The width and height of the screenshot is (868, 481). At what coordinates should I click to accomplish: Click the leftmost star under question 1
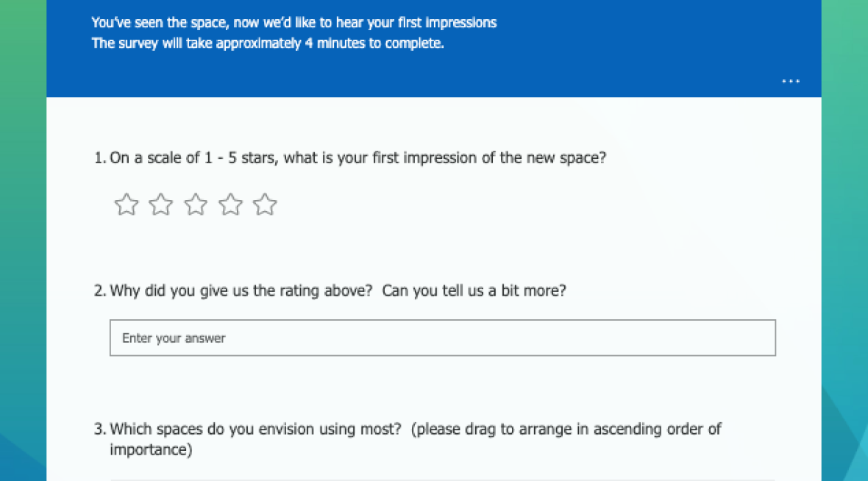126,204
